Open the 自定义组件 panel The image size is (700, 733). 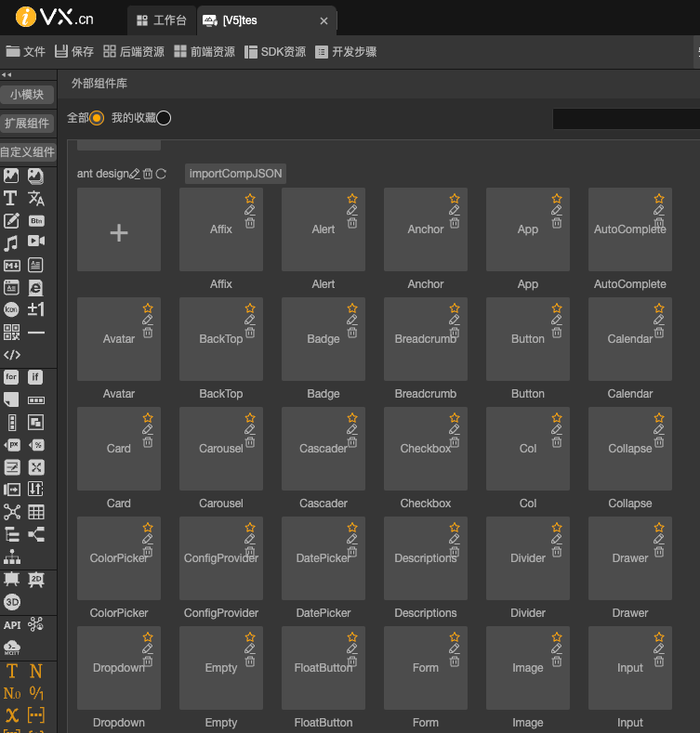(27, 152)
